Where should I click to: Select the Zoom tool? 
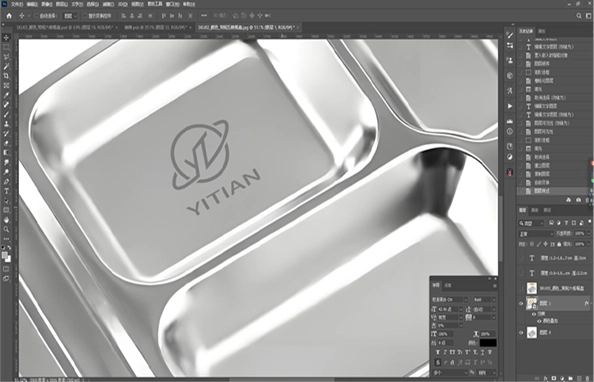point(6,229)
